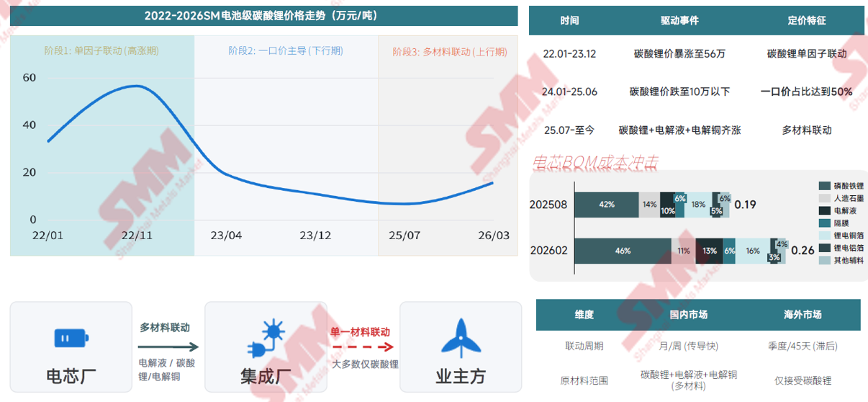Click the 0.26 total beside the 202602 bar
Screen dimensions: 868x402
(x=803, y=250)
